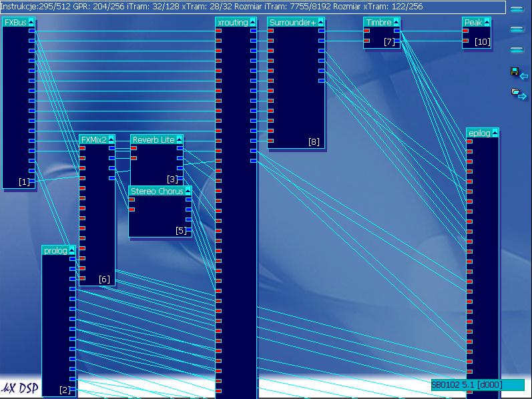Viewport: 532px width, 399px height.
Task: Select the Stereo Chorus plugin title
Action: click(x=157, y=191)
